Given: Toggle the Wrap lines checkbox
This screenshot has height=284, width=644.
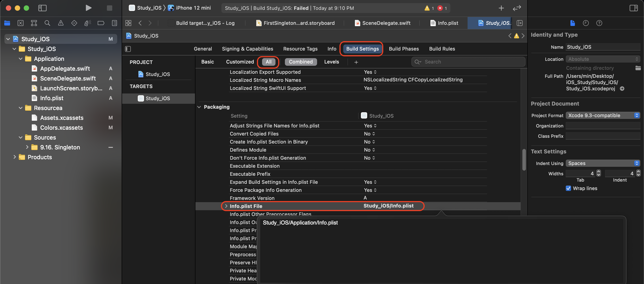Looking at the screenshot, I should (569, 188).
